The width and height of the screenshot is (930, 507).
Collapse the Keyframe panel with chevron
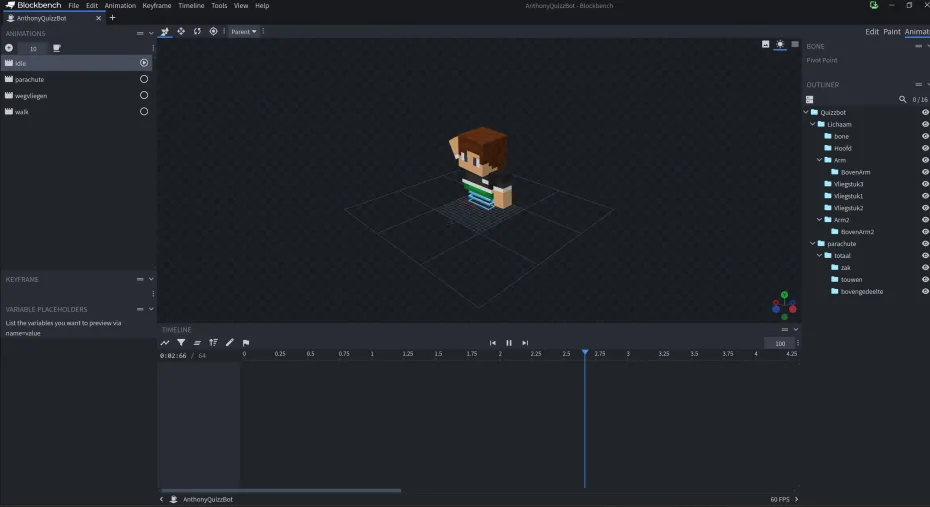(151, 279)
